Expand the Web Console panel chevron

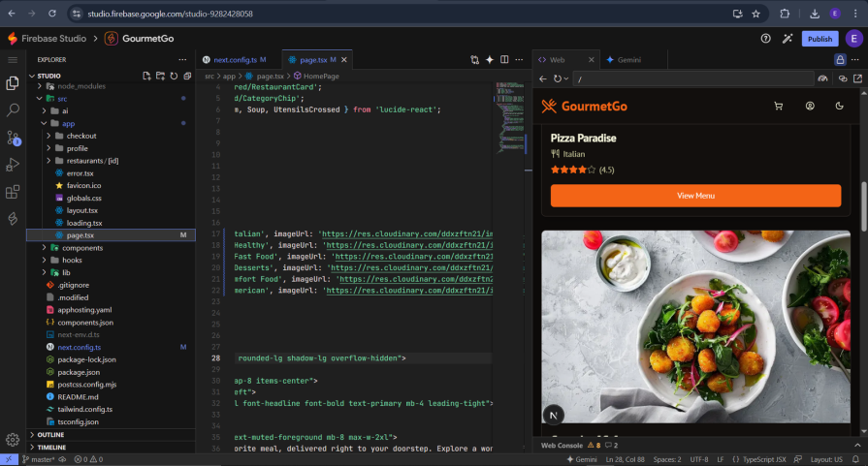click(x=857, y=445)
